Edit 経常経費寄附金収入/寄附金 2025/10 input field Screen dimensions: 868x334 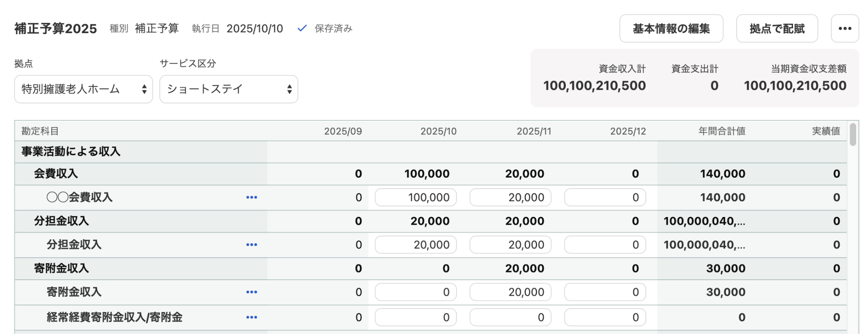pos(416,317)
